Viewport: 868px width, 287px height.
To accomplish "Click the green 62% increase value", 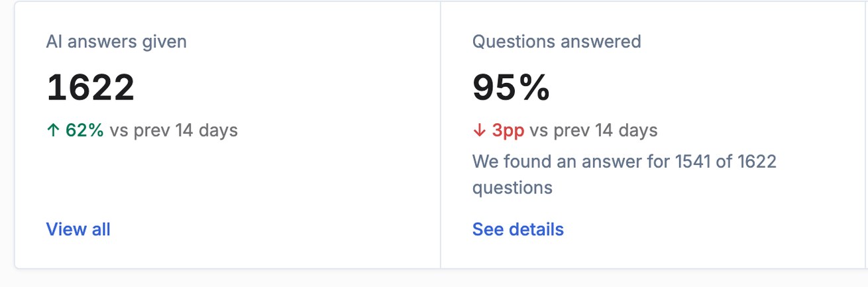I will click(x=85, y=130).
